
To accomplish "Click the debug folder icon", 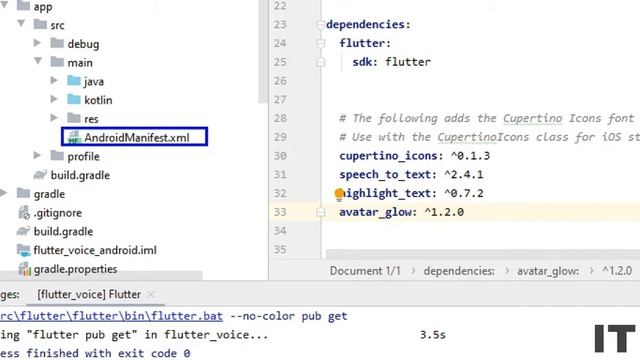I will tap(57, 43).
